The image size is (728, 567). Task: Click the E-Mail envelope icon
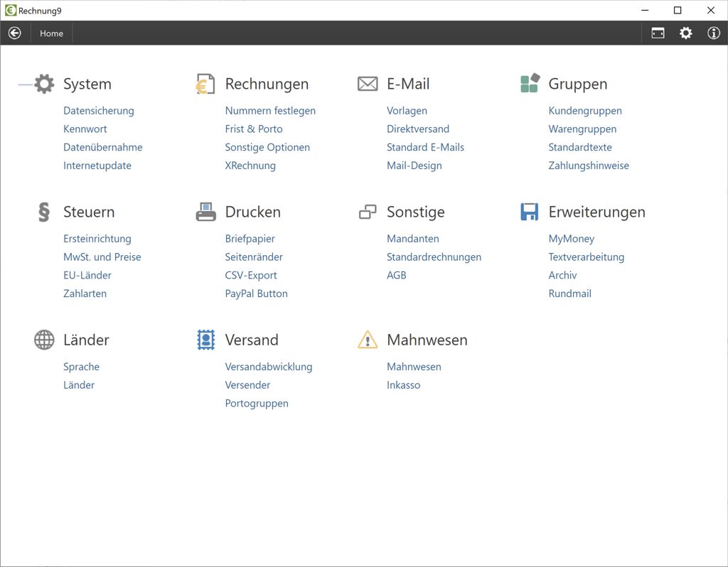click(368, 84)
